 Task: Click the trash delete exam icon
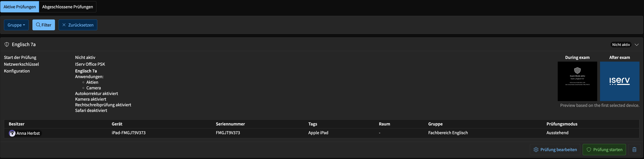[x=634, y=150]
